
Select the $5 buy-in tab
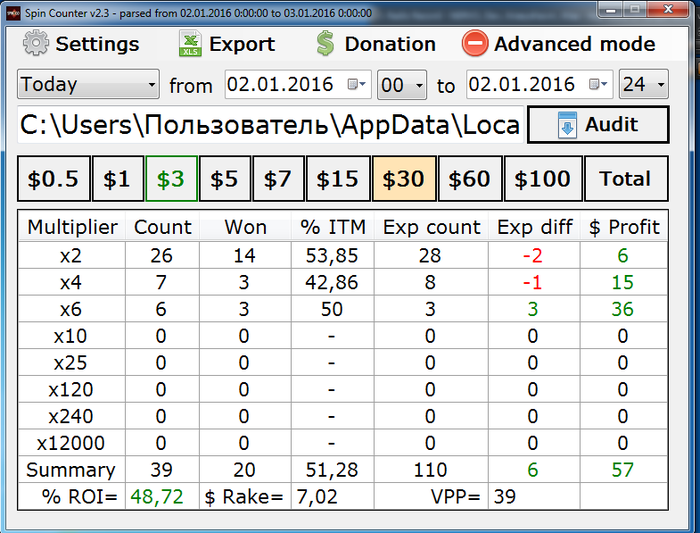click(225, 179)
